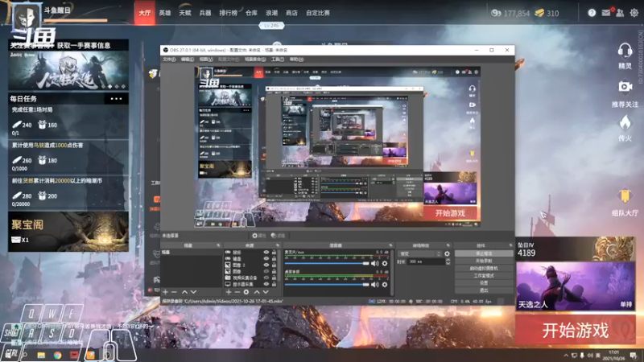Image resolution: width=644 pixels, height=362 pixels.
Task: Open the 推荐关注 camera icon
Action: [x=625, y=87]
